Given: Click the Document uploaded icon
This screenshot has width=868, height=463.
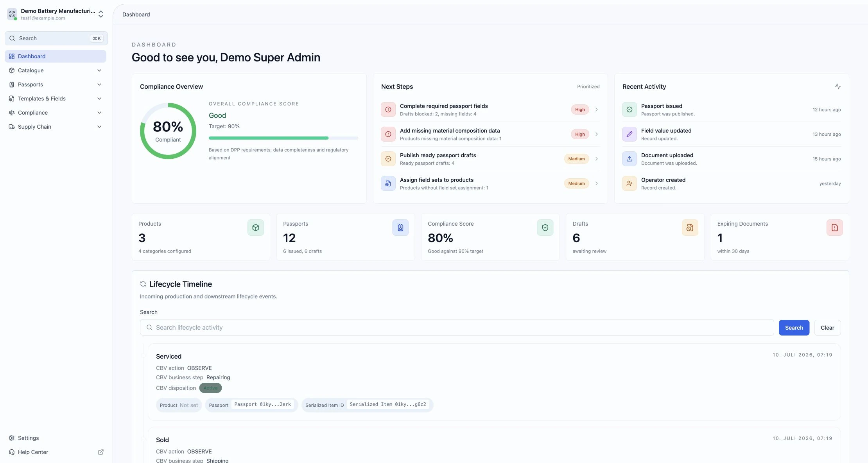Looking at the screenshot, I should tap(629, 159).
